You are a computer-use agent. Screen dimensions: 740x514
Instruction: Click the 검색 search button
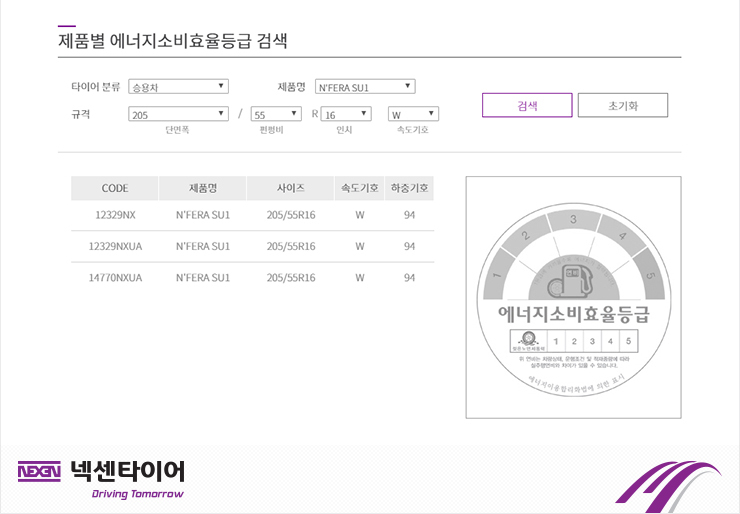[527, 105]
